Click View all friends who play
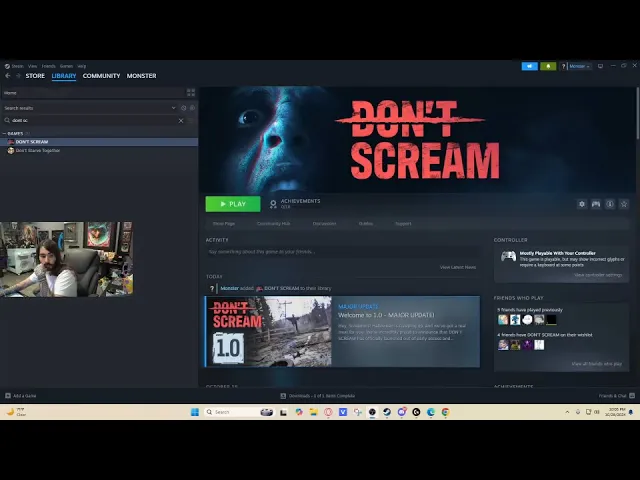Viewport: 640px width, 480px height. [596, 364]
